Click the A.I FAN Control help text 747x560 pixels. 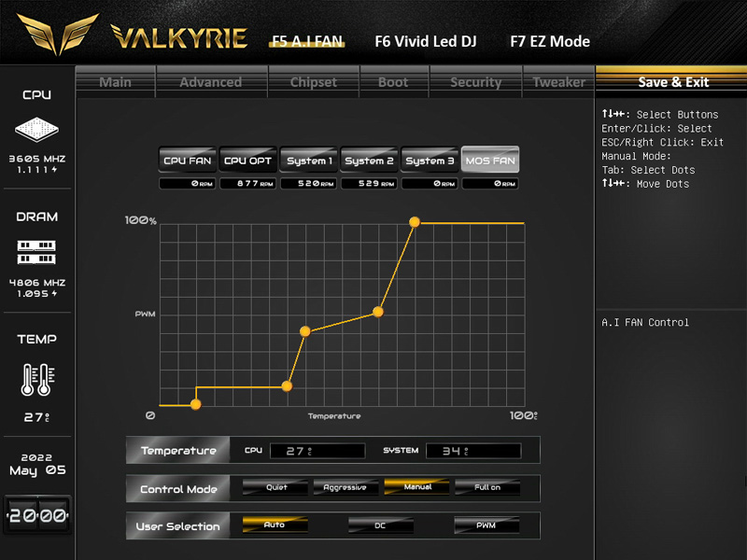click(645, 322)
